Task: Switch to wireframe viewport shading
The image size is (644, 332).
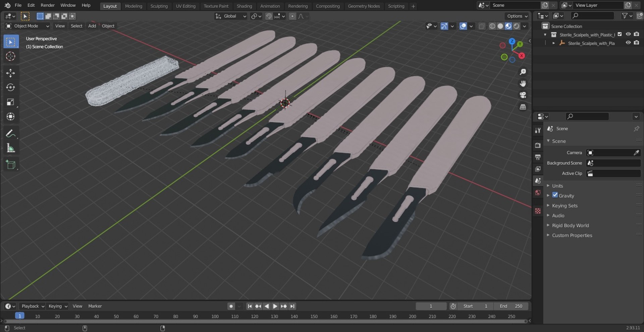Action: [492, 26]
